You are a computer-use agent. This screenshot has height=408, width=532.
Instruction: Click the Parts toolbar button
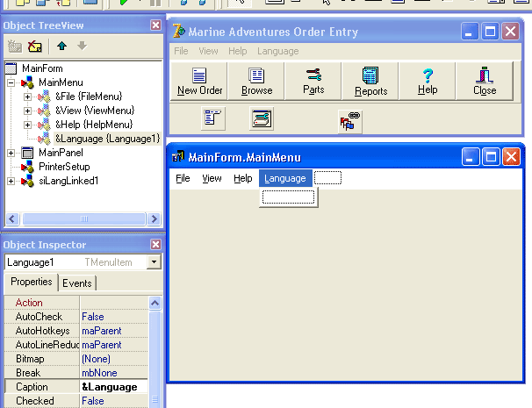coord(313,81)
